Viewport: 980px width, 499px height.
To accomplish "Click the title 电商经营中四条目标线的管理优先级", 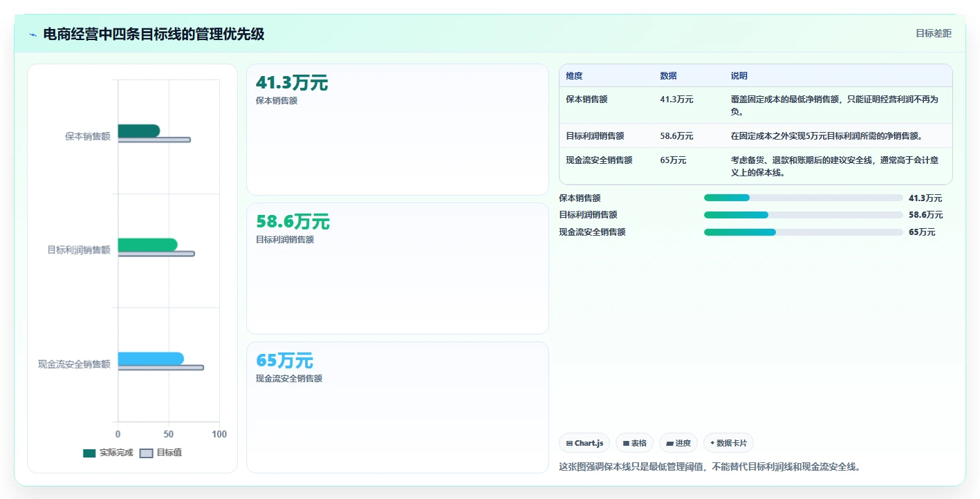I will [x=154, y=34].
